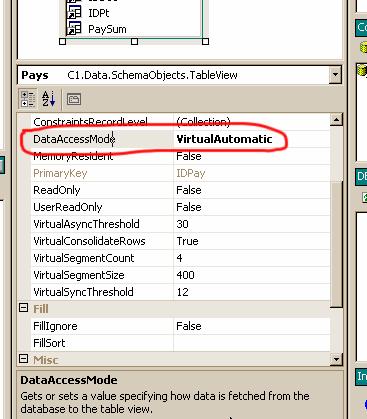
Task: Click the Fill category header label
Action: tap(41, 309)
